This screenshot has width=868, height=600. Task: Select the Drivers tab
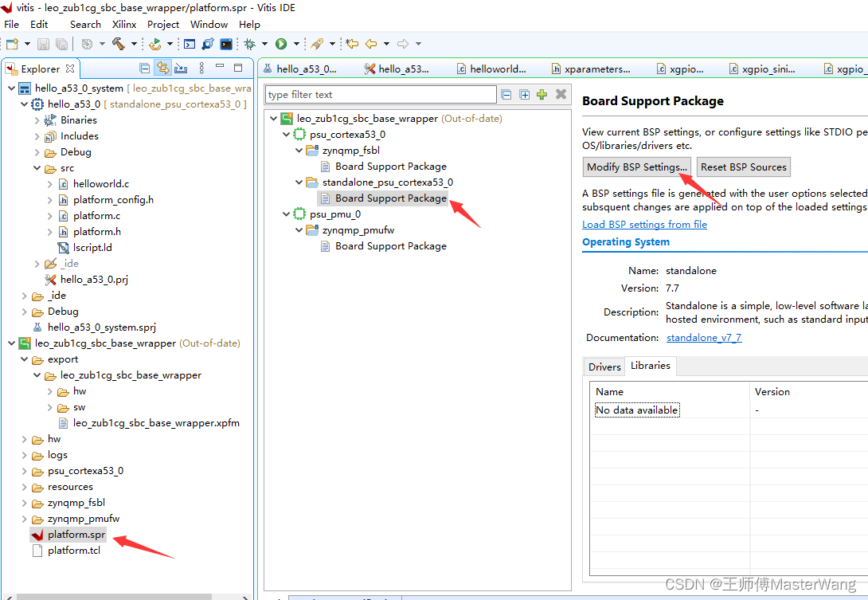pyautogui.click(x=604, y=367)
